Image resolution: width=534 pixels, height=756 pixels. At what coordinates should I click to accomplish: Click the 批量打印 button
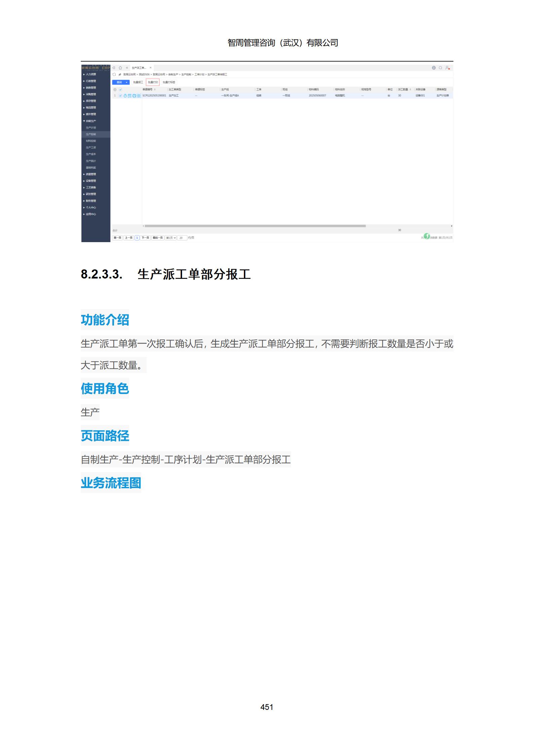point(153,82)
